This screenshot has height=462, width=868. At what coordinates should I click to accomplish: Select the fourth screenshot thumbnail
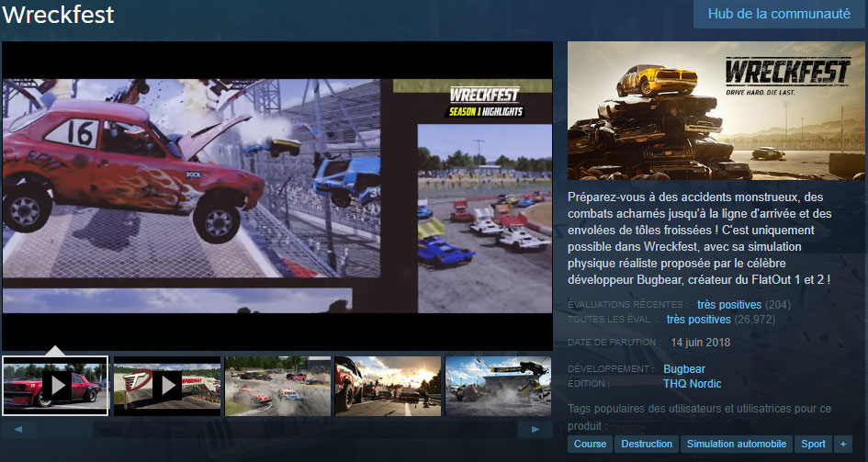(388, 385)
